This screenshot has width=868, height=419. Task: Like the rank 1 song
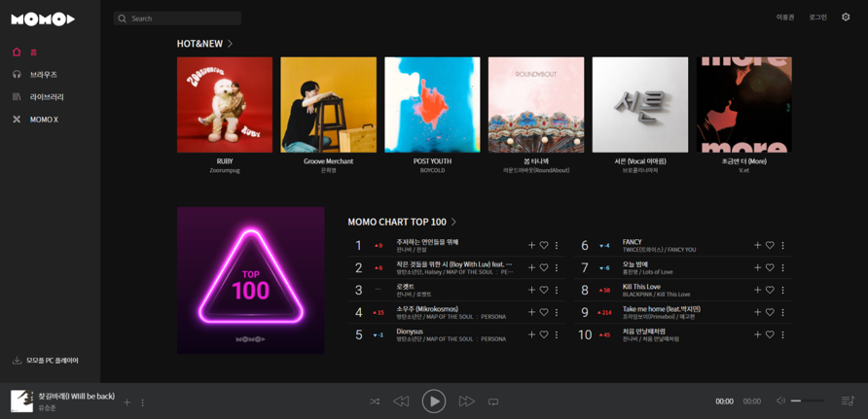click(x=544, y=245)
